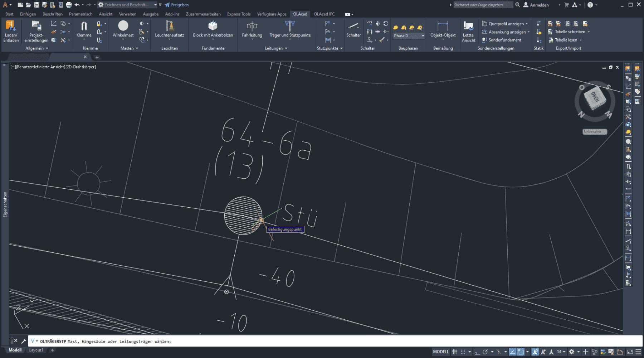This screenshot has height=358, width=644.
Task: Click the command line input field
Action: (x=322, y=342)
